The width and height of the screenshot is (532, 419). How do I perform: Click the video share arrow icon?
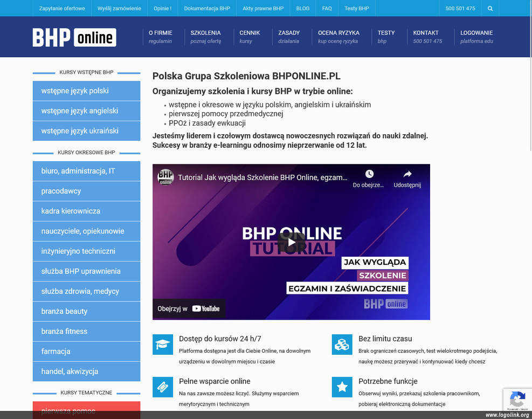(x=407, y=174)
